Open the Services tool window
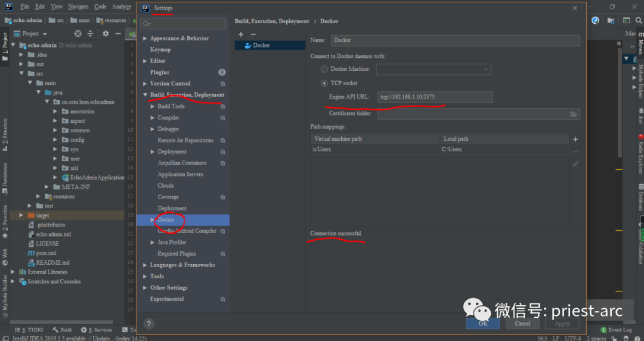 (97, 330)
